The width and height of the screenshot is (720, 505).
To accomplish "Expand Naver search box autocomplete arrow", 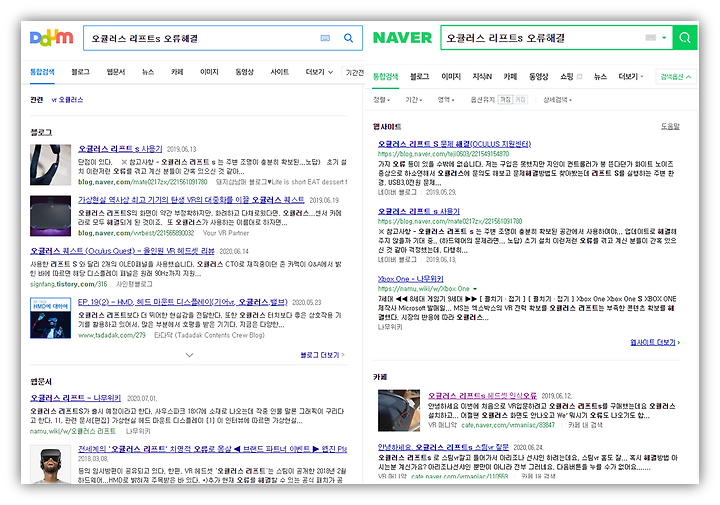I will point(664,38).
